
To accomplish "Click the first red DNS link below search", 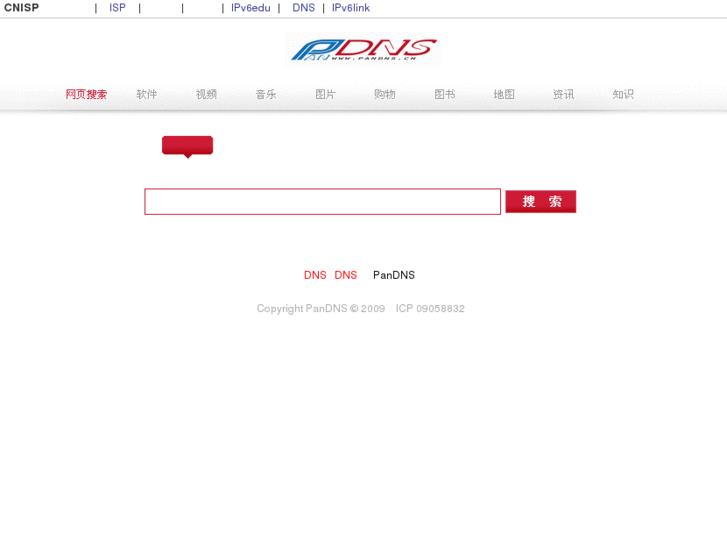I will (x=315, y=275).
